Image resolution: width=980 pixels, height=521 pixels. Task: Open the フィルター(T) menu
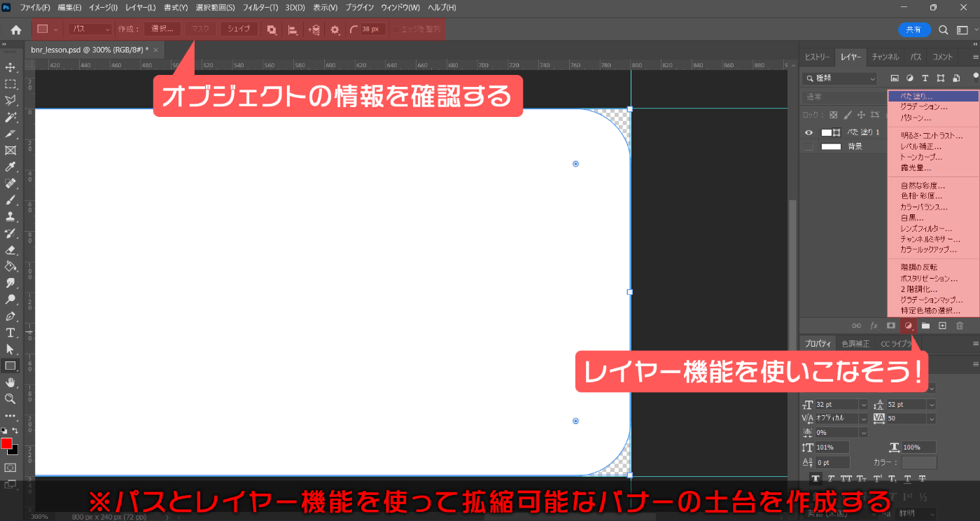coord(260,7)
